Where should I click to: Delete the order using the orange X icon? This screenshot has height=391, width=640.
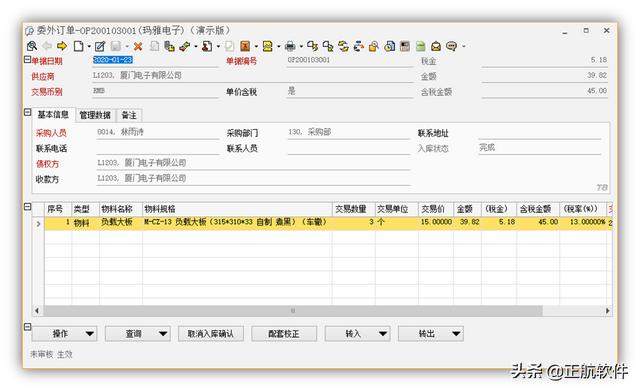tap(138, 47)
